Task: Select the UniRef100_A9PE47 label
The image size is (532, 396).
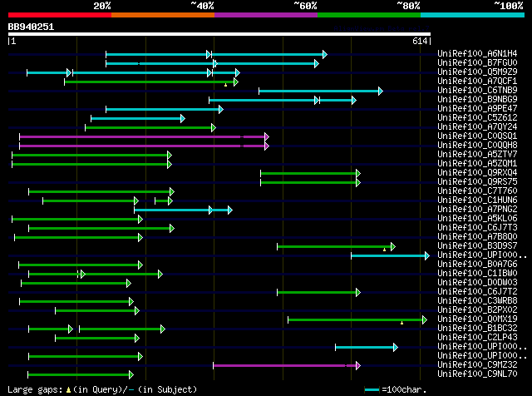Action: click(x=477, y=108)
